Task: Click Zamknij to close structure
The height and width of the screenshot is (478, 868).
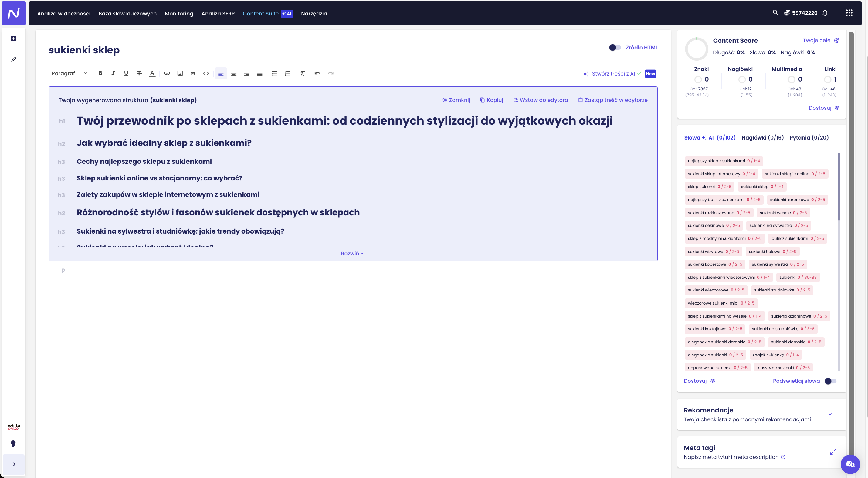Action: pyautogui.click(x=456, y=100)
